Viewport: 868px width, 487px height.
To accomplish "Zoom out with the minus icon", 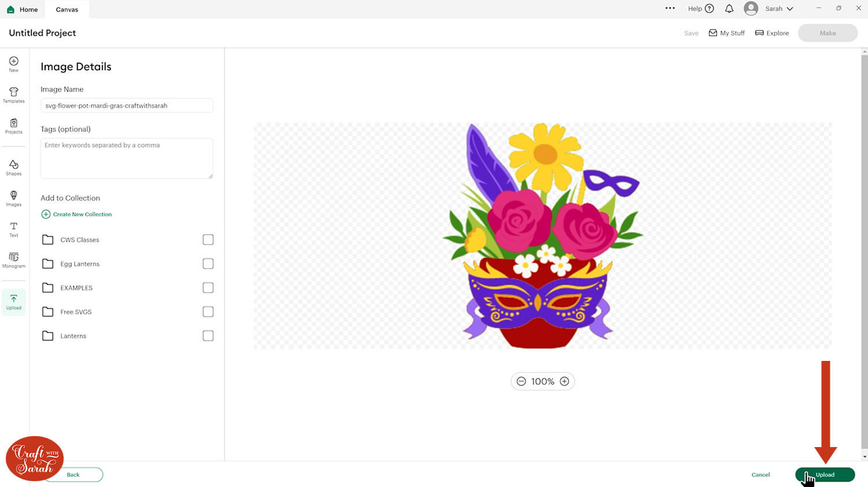I will (x=521, y=381).
